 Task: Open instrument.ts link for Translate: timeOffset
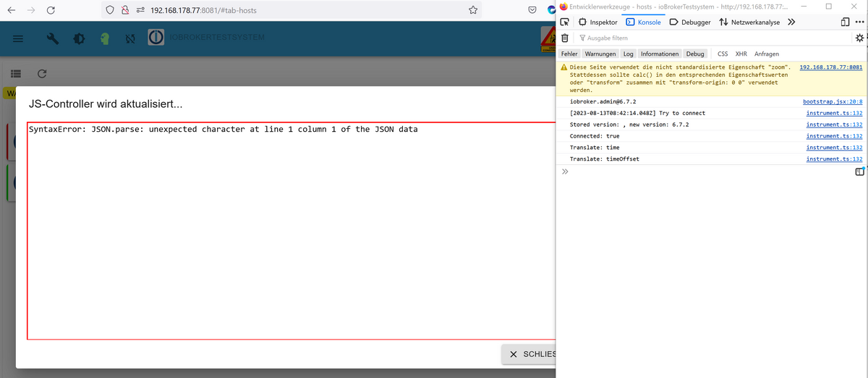tap(834, 159)
